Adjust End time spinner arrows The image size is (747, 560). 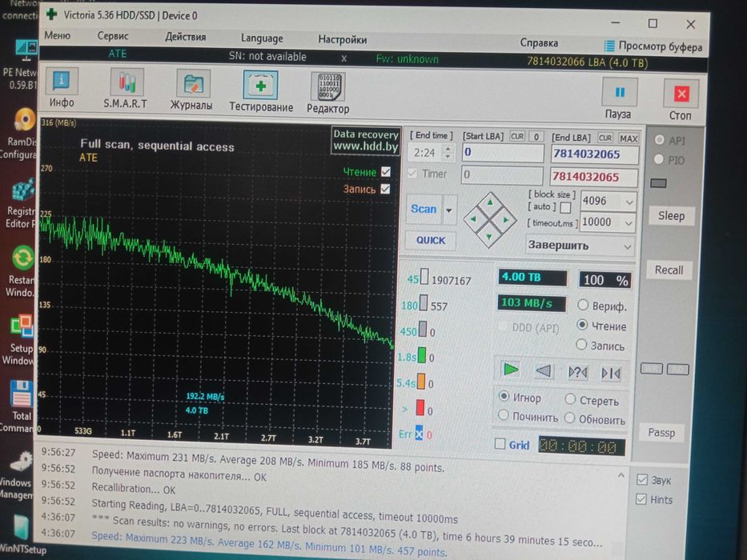[448, 152]
